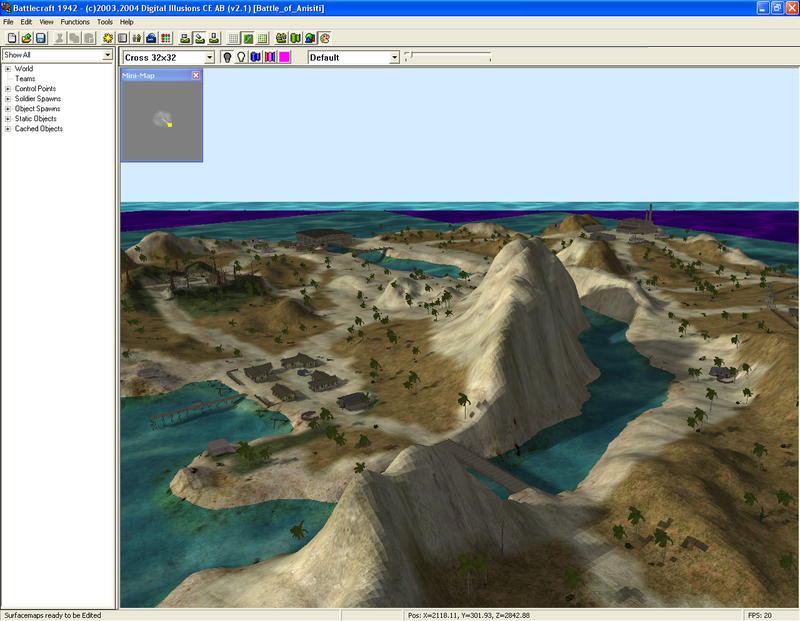The width and height of the screenshot is (800, 621).
Task: Expand the Object Spawns tree node
Action: click(8, 109)
